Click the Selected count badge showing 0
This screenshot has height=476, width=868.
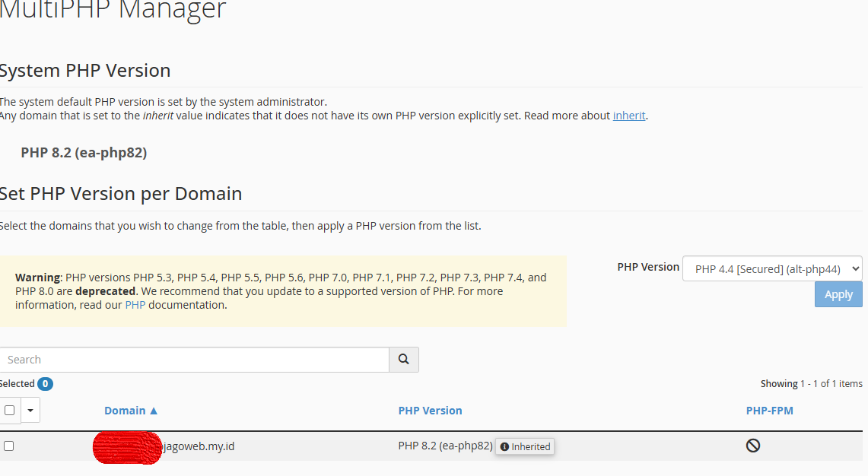coord(45,384)
